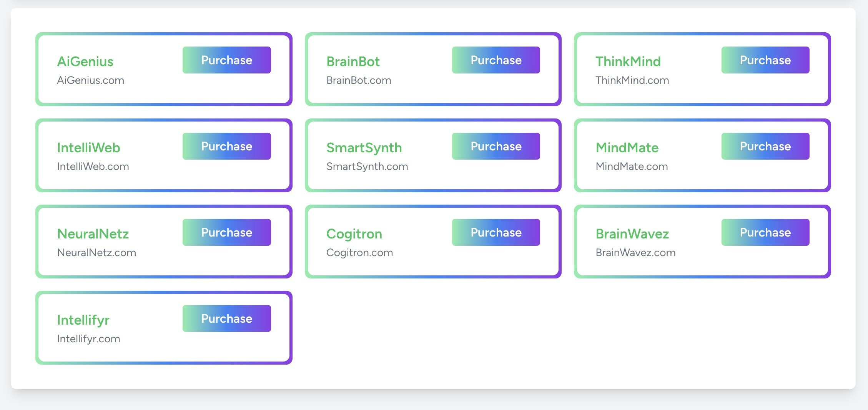
Task: Open the AiGenius title link
Action: point(85,62)
